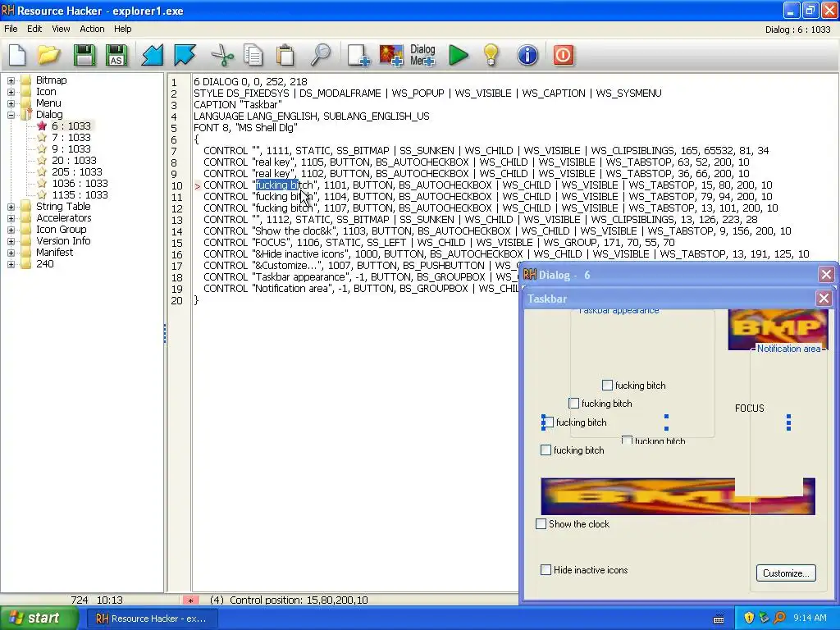The image size is (840, 630).
Task: Click the Cut scissors icon
Action: pos(221,55)
